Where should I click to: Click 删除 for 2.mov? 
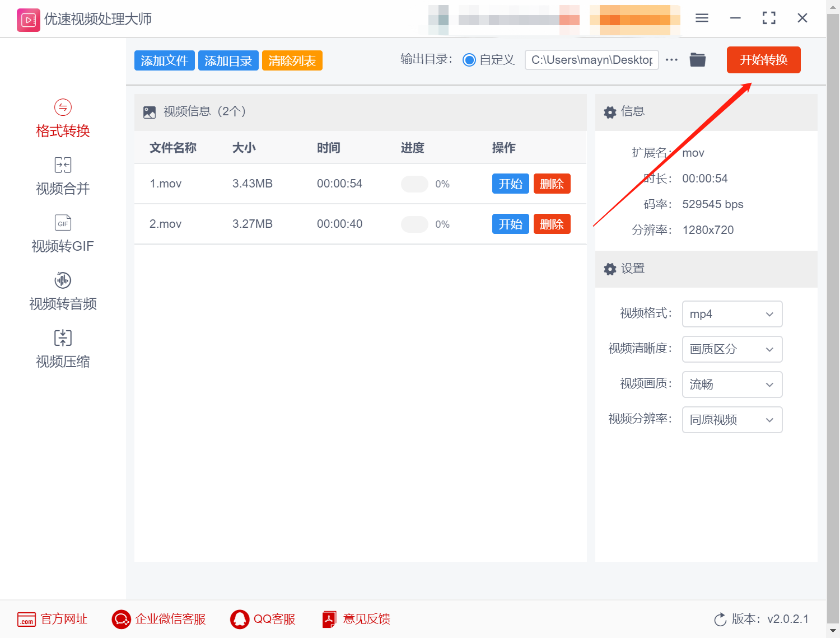[552, 224]
